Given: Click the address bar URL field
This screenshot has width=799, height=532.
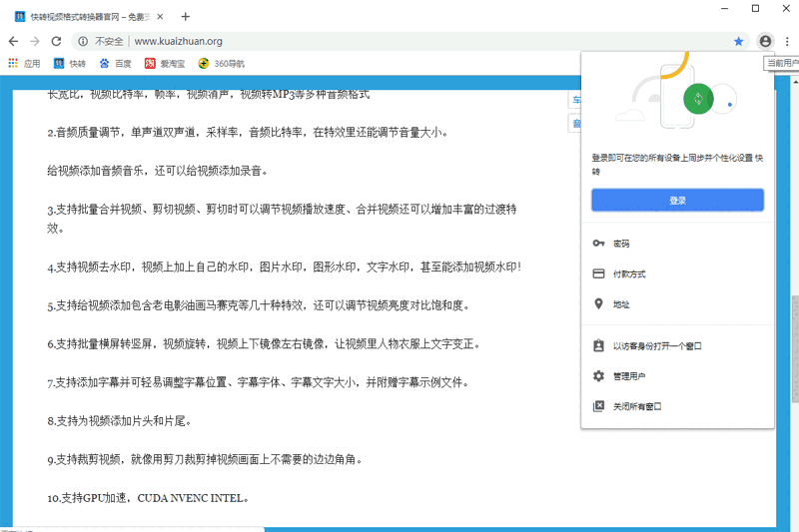Looking at the screenshot, I should pos(399,41).
